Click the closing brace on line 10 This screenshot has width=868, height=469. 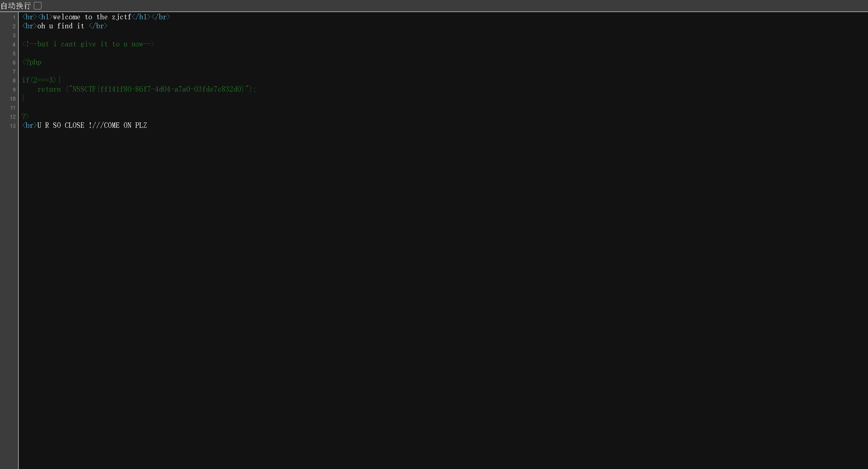pyautogui.click(x=23, y=98)
